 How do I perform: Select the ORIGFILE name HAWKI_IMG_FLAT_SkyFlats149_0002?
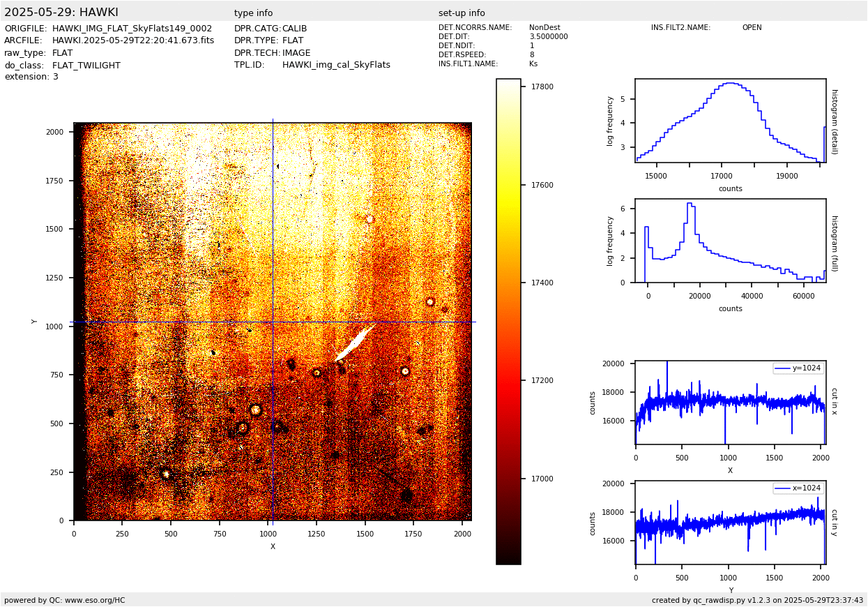click(132, 29)
